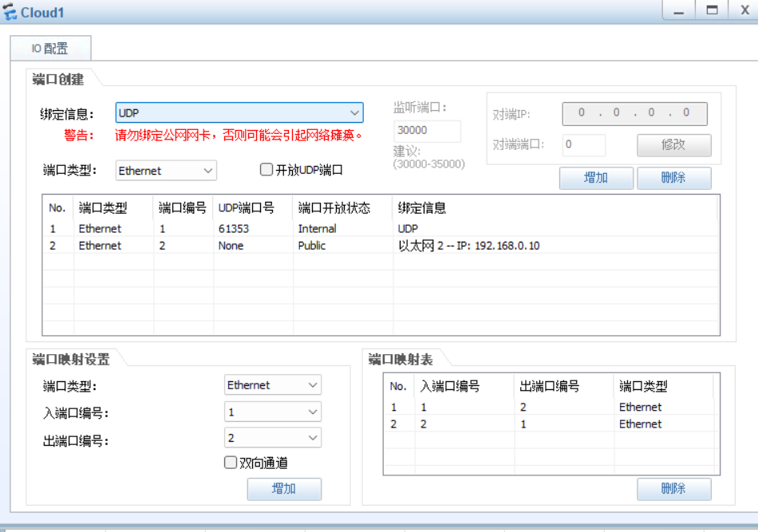This screenshot has width=758, height=532.
Task: Click the 绑定信息 column header
Action: [555, 208]
